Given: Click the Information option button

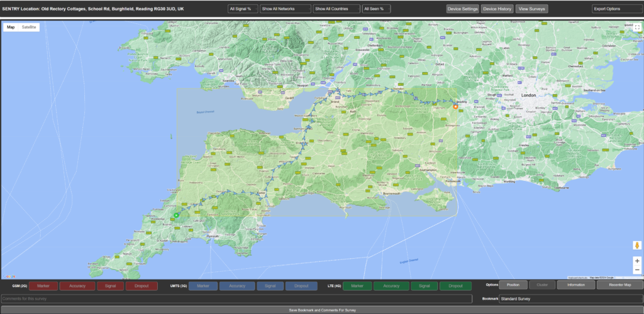Looking at the screenshot, I should [576, 284].
